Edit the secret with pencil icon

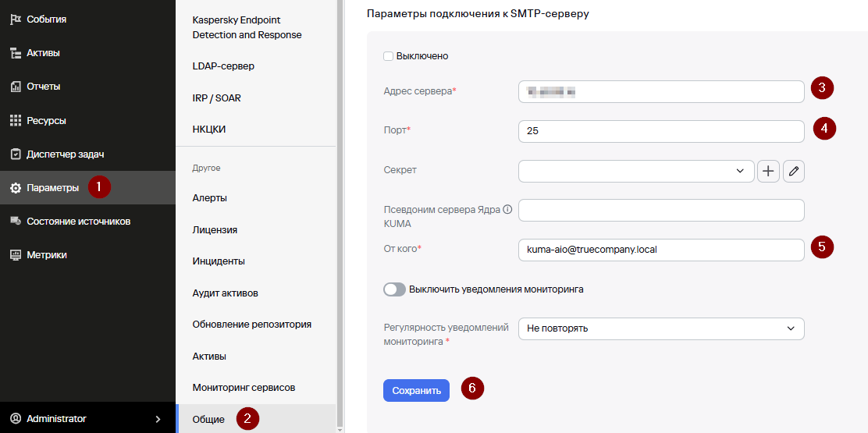point(794,172)
